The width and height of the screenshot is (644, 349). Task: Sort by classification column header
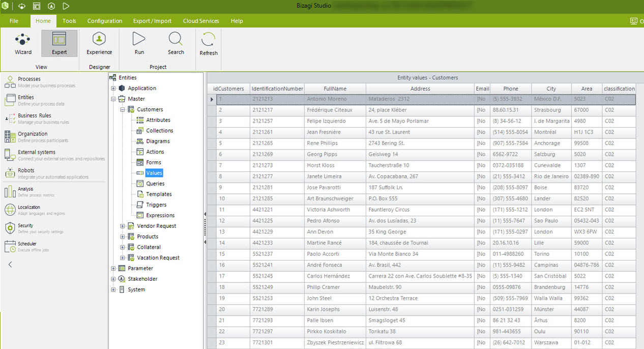(619, 89)
